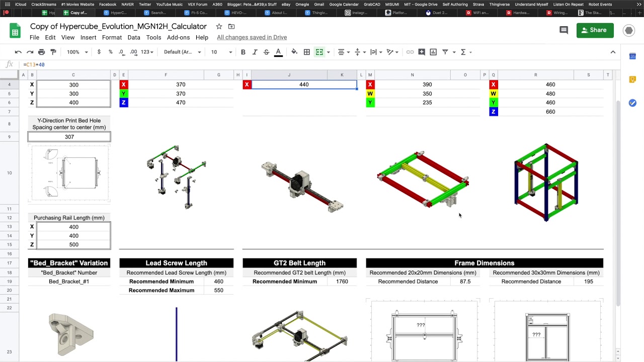
Task: Toggle italic formatting
Action: [255, 52]
